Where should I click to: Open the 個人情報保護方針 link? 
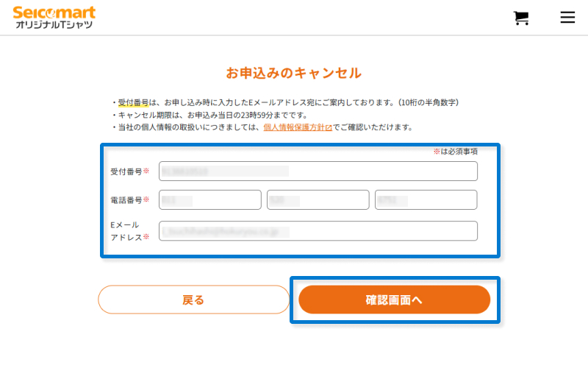(x=295, y=127)
